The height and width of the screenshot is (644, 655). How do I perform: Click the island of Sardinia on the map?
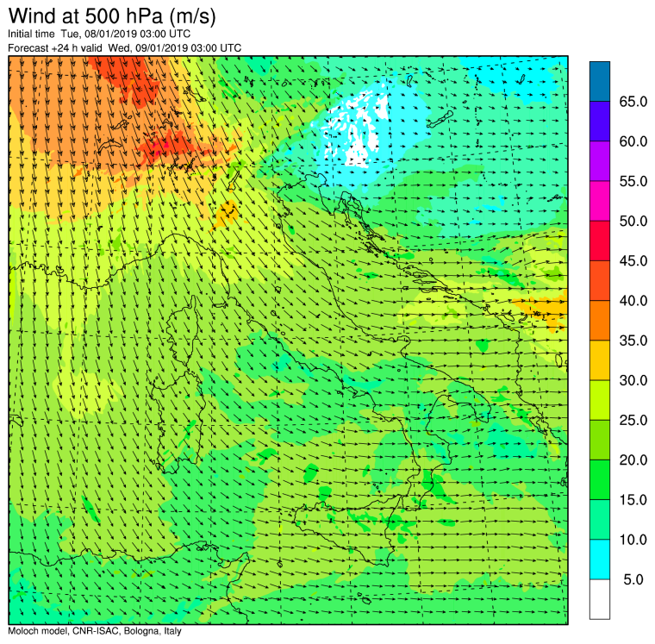[x=178, y=422]
